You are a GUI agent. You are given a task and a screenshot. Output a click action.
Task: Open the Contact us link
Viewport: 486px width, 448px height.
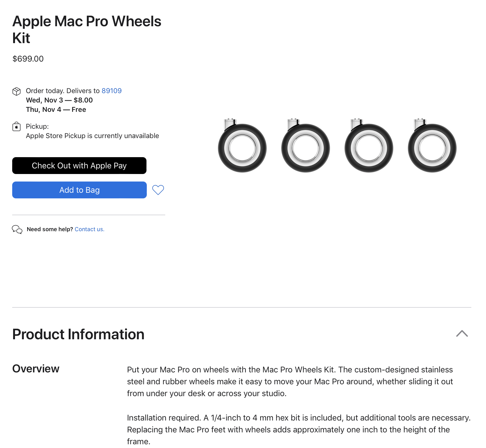(x=89, y=229)
